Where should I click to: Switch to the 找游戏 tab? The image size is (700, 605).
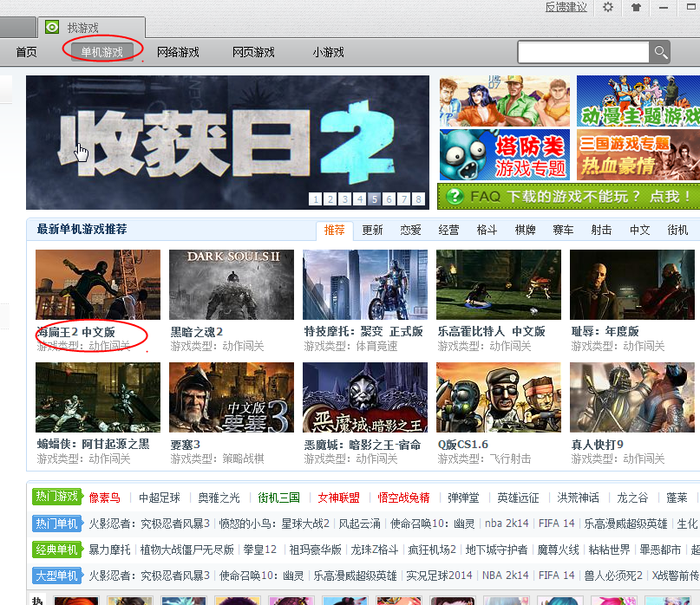pos(92,28)
